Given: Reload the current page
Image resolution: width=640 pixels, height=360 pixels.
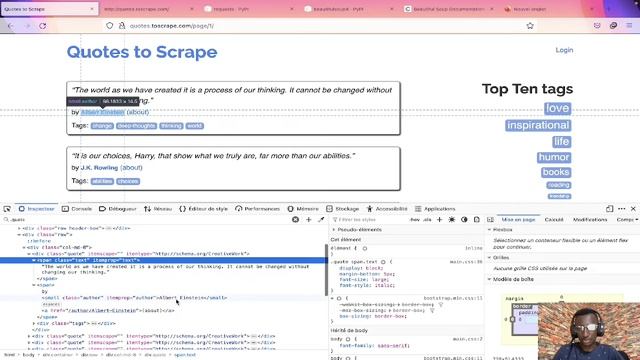Looking at the screenshot, I should [42, 26].
